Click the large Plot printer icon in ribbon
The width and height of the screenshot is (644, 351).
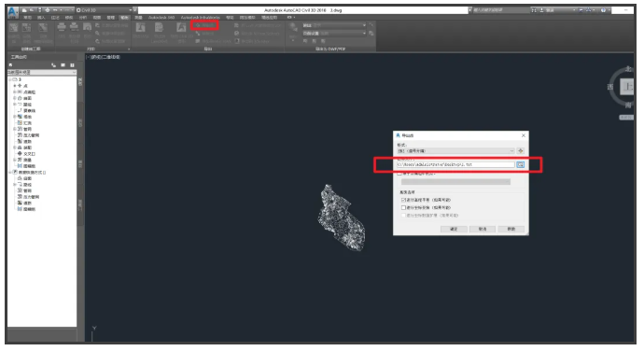pos(62,27)
